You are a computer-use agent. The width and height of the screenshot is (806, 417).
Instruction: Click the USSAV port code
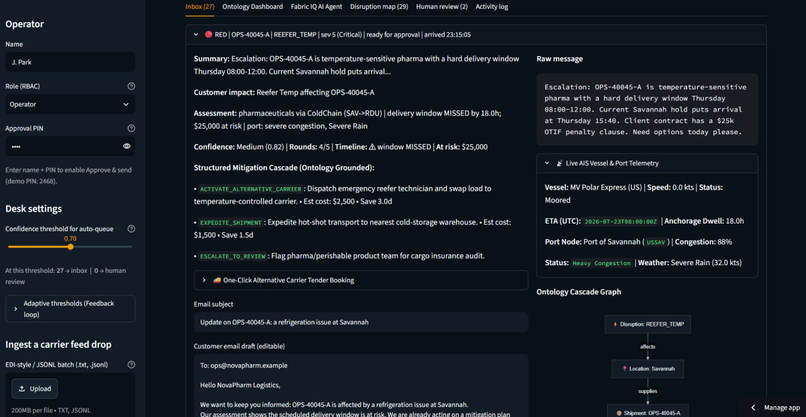point(656,242)
